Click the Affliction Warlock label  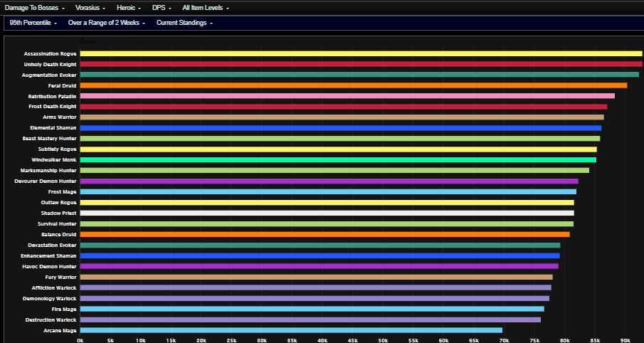[54, 288]
